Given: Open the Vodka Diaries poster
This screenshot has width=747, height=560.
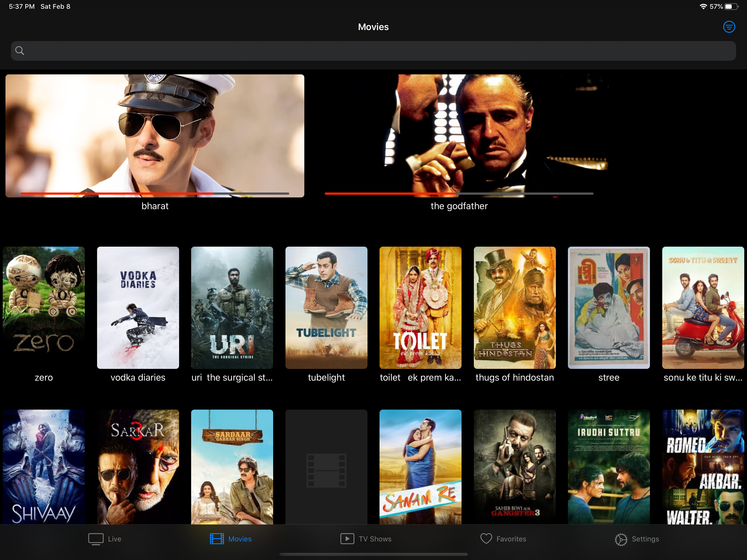Looking at the screenshot, I should click(138, 307).
